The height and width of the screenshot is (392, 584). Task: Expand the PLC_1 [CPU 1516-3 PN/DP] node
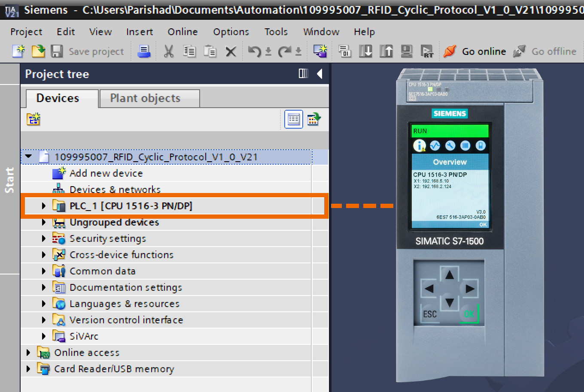[43, 206]
